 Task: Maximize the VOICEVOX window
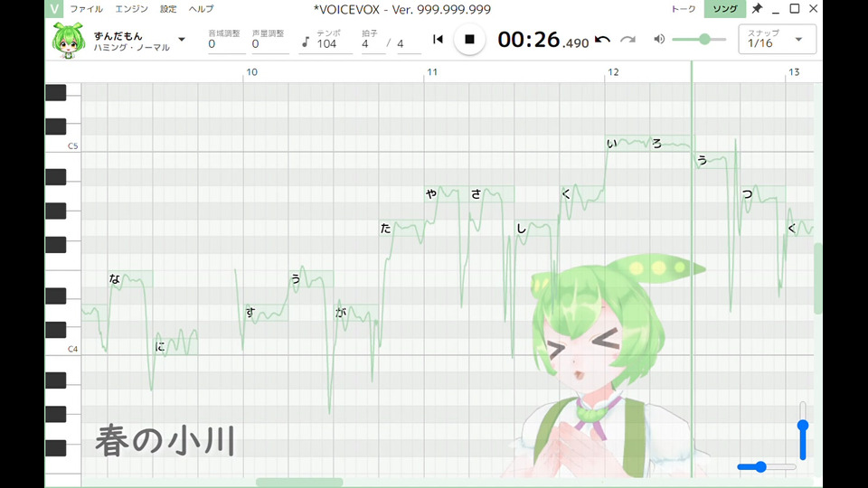pyautogui.click(x=795, y=8)
